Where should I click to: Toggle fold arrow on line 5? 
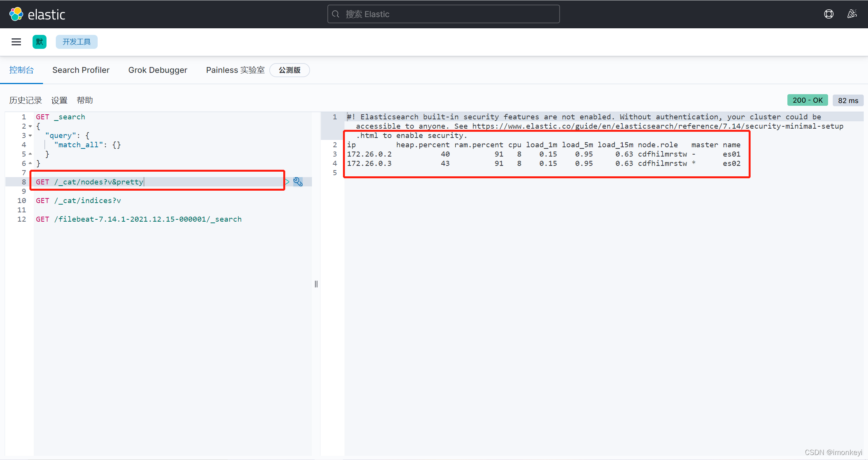pos(30,154)
